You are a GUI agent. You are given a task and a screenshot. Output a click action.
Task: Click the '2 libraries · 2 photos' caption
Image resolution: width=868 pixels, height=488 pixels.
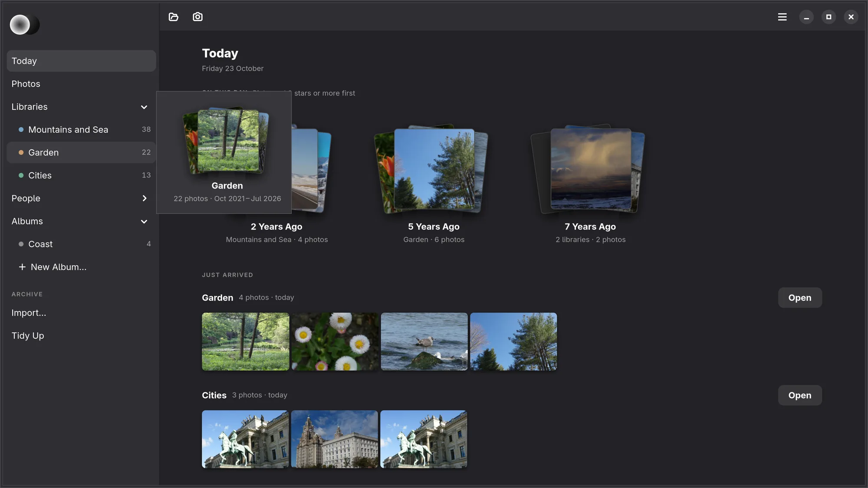[x=590, y=239]
